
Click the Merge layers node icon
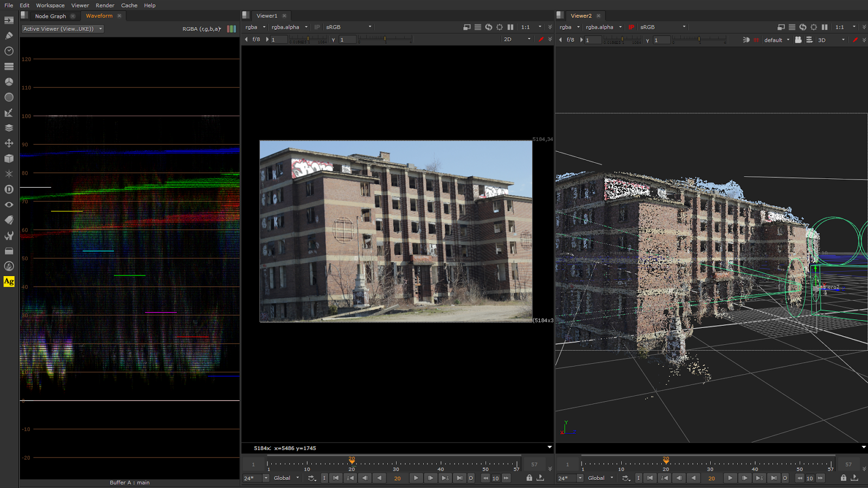[x=8, y=129]
